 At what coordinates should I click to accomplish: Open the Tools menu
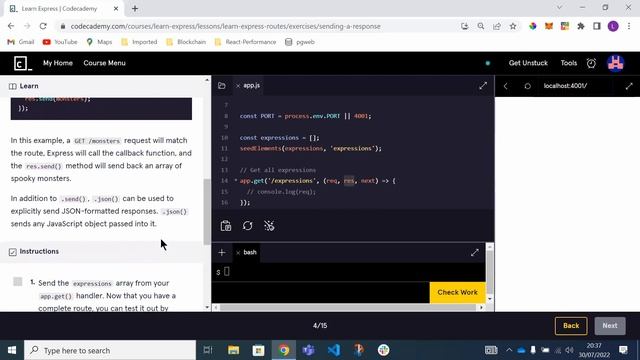(569, 63)
